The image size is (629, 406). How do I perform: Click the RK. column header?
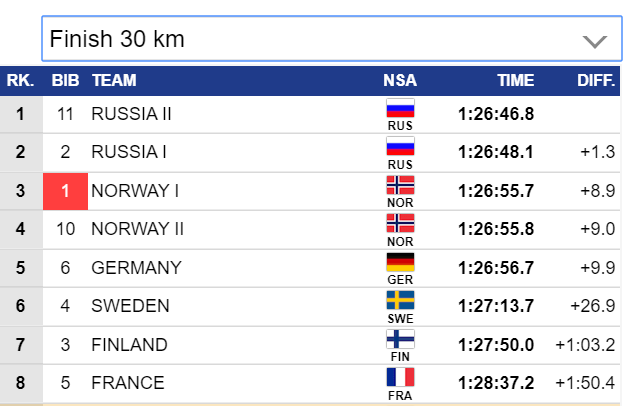coord(20,80)
